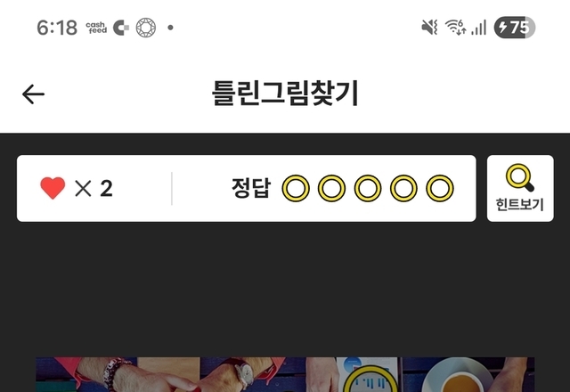This screenshot has height=392, width=570.
Task: Tap the cash feed status icon
Action: coord(96,28)
